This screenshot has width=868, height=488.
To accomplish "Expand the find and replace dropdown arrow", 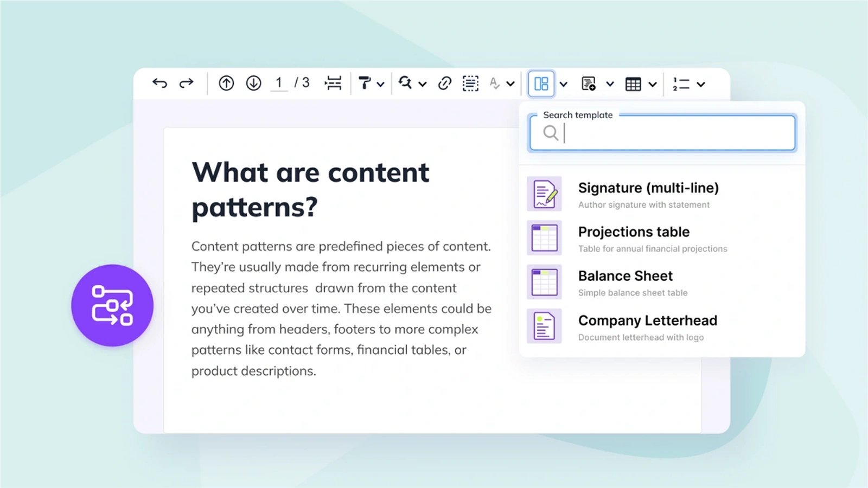I will (x=422, y=84).
